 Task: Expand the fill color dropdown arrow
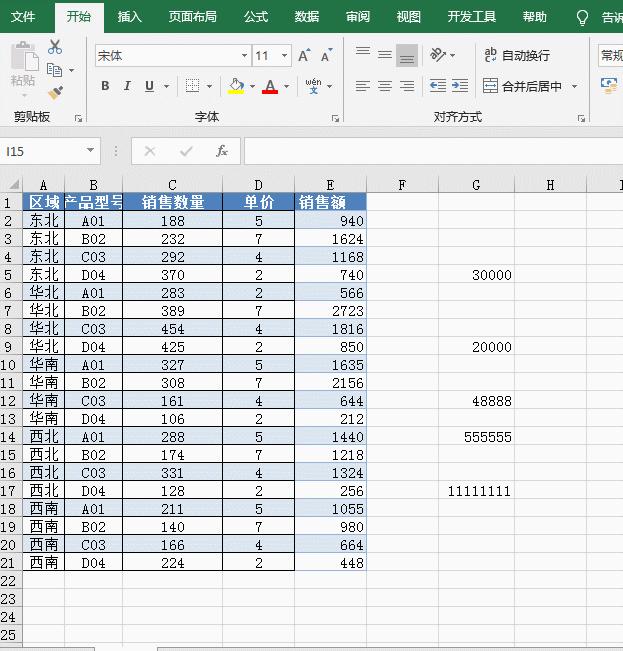click(x=252, y=86)
